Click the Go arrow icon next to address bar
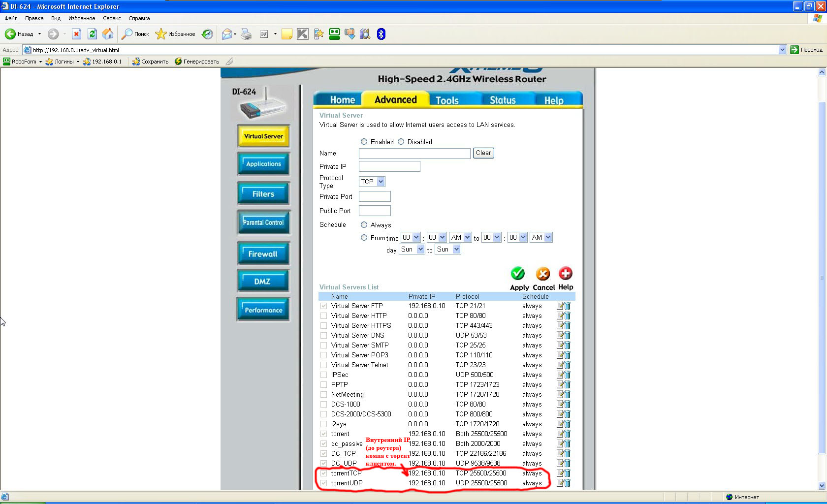This screenshot has width=827, height=504. click(794, 50)
